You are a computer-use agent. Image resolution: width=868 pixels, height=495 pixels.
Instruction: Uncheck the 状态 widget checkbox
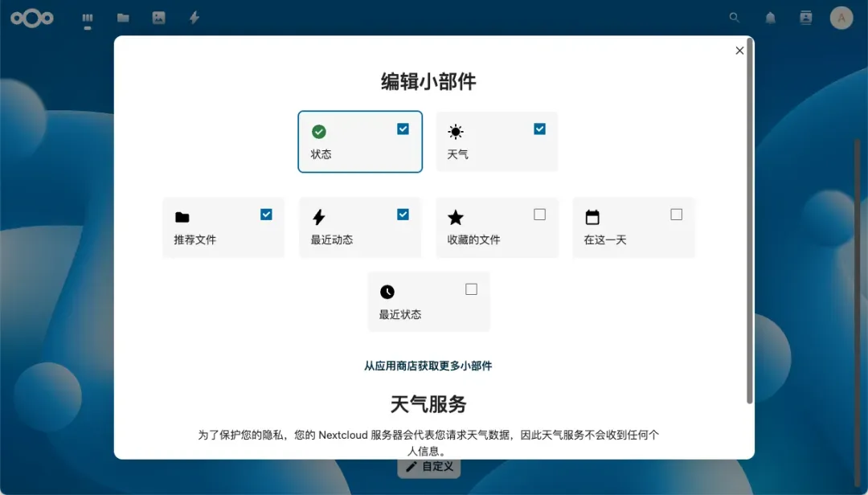(x=403, y=129)
